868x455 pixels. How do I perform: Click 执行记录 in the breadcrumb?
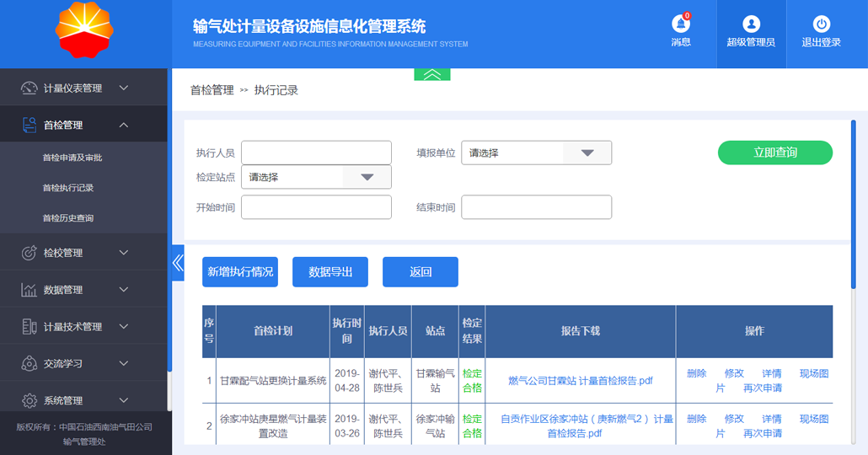(x=276, y=90)
